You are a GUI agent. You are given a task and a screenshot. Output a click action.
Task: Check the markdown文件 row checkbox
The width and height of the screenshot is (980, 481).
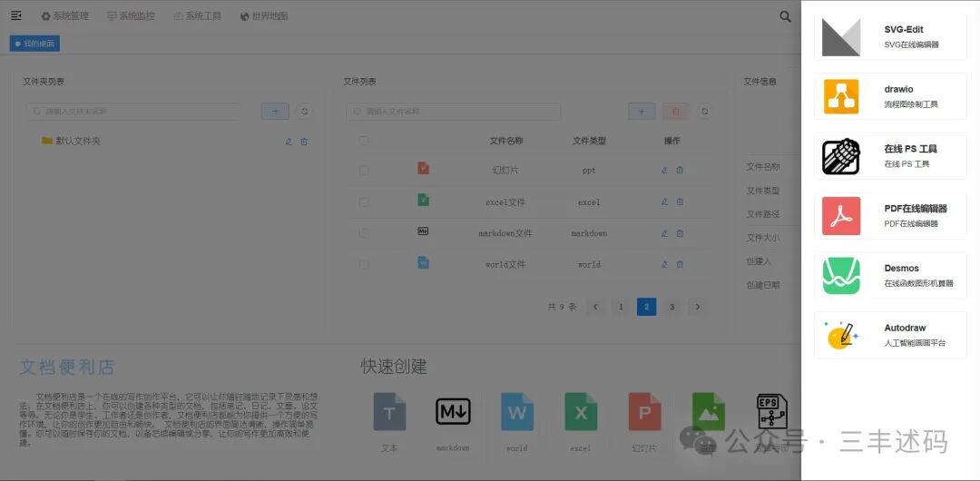tap(364, 233)
